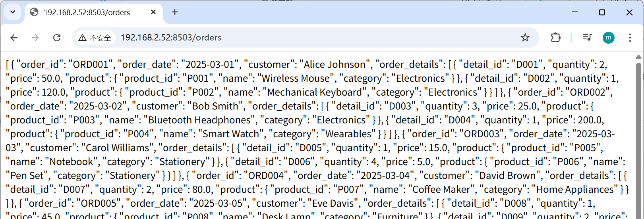Minimize the browser window
Image resolution: width=644 pixels, height=219 pixels.
[574, 12]
